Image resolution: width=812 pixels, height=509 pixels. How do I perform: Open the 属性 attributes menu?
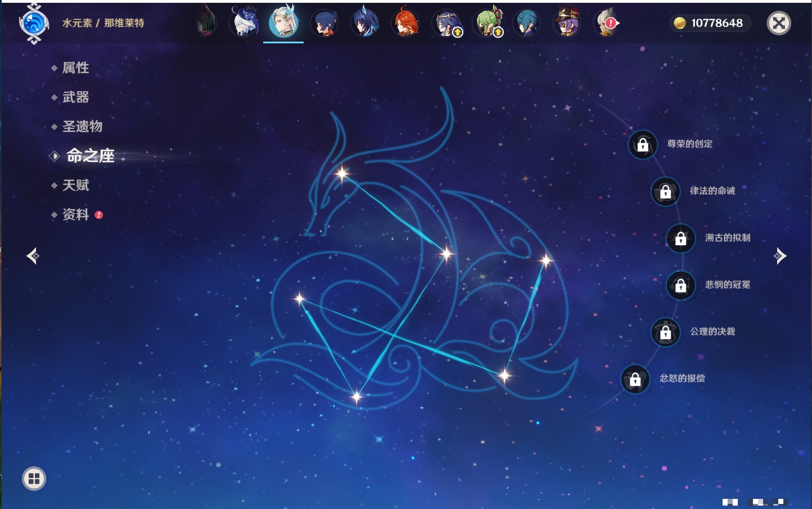[75, 68]
